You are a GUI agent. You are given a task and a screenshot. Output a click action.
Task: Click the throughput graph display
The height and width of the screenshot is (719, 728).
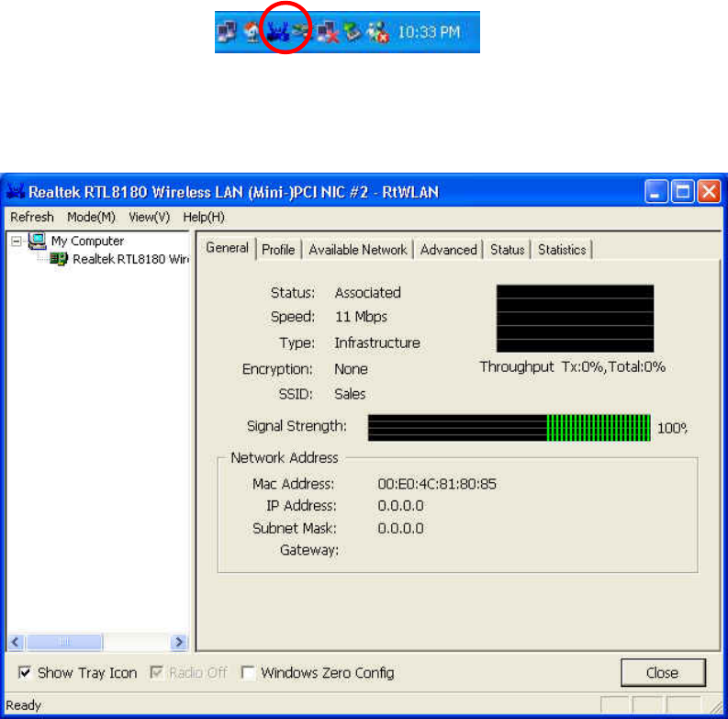(x=575, y=319)
